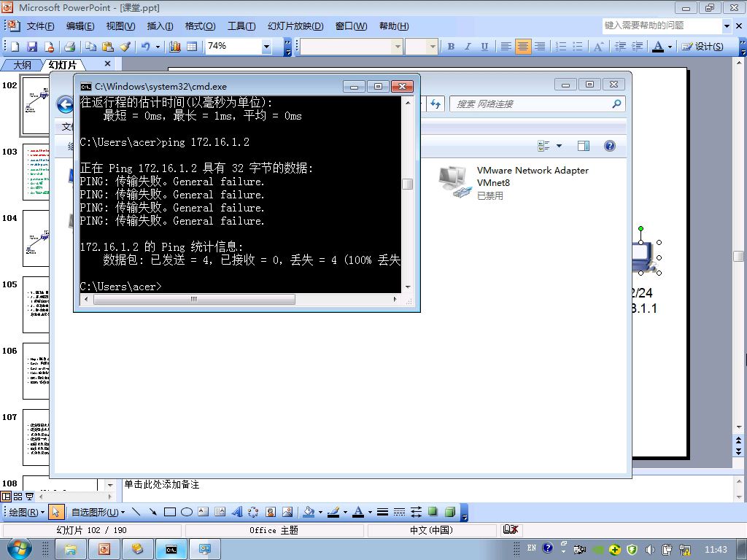Switch to the Outline tab
The width and height of the screenshot is (747, 560).
pyautogui.click(x=21, y=64)
